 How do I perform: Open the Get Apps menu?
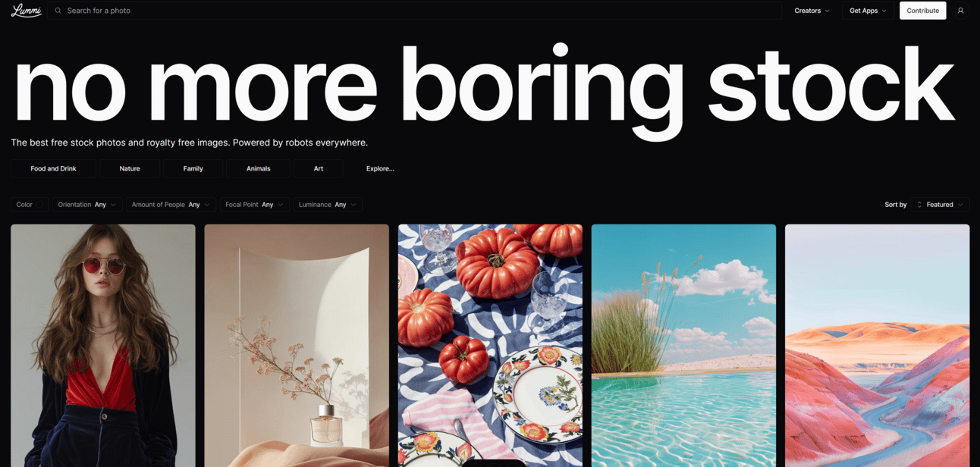[x=868, y=11]
